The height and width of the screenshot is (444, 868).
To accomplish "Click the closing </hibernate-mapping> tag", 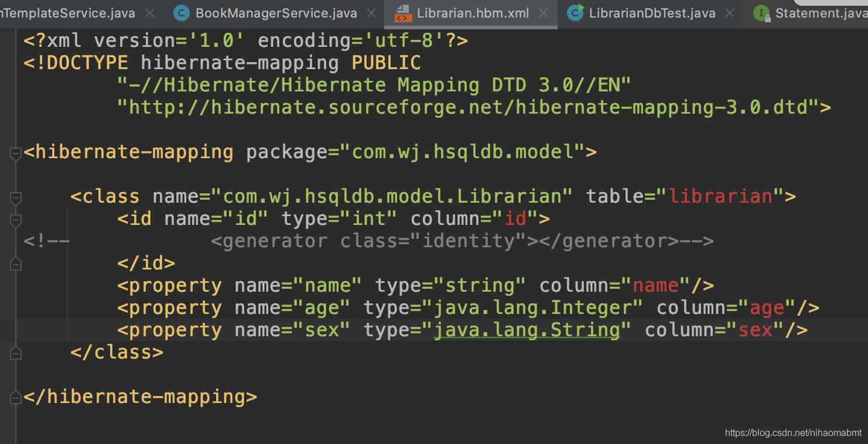I will (x=140, y=397).
